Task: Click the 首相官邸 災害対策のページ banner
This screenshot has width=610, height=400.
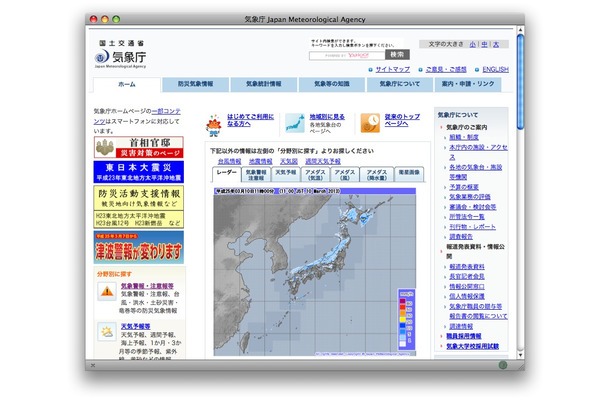Action: coord(138,147)
